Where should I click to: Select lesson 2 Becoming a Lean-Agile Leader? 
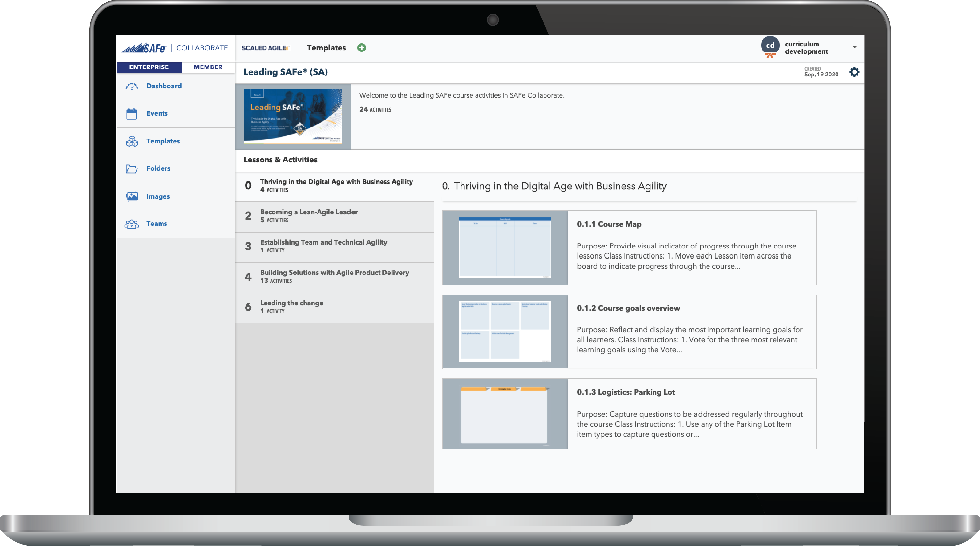(334, 217)
